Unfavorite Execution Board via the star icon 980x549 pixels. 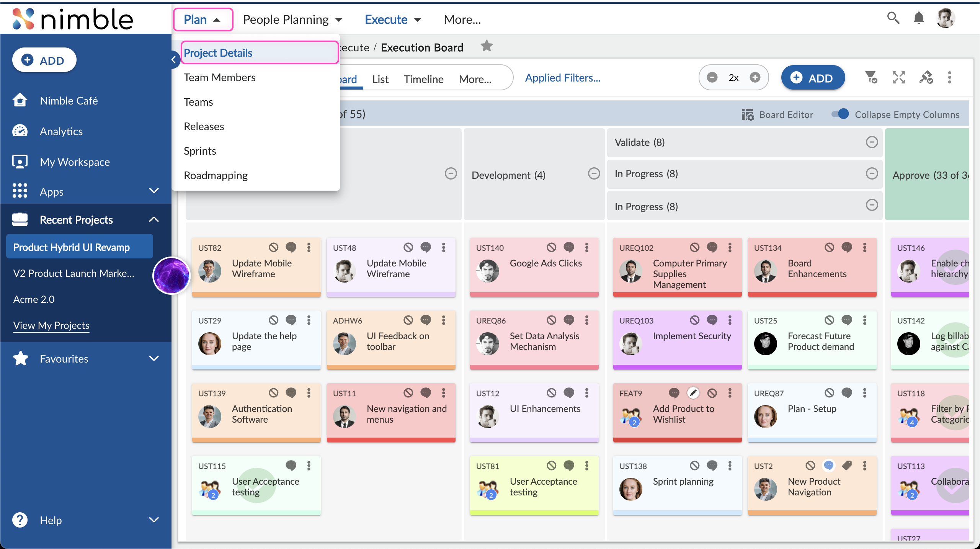[x=487, y=46]
